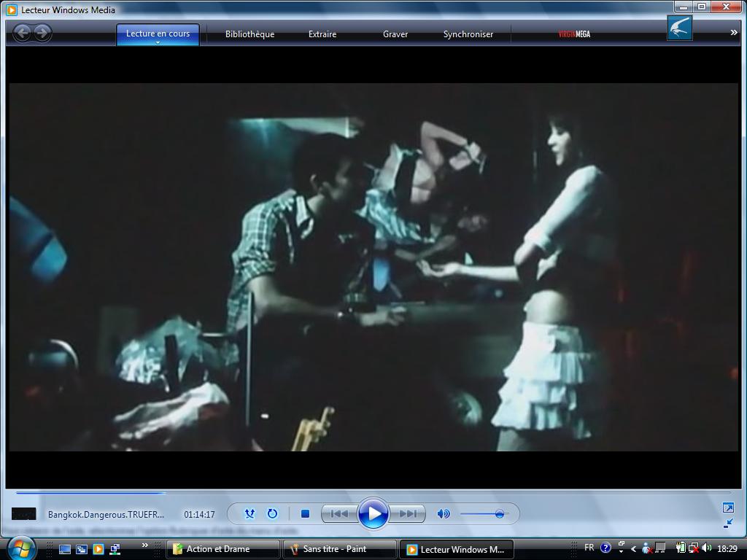Go forward with the Forward arrow button
Image resolution: width=747 pixels, height=560 pixels.
[x=42, y=33]
